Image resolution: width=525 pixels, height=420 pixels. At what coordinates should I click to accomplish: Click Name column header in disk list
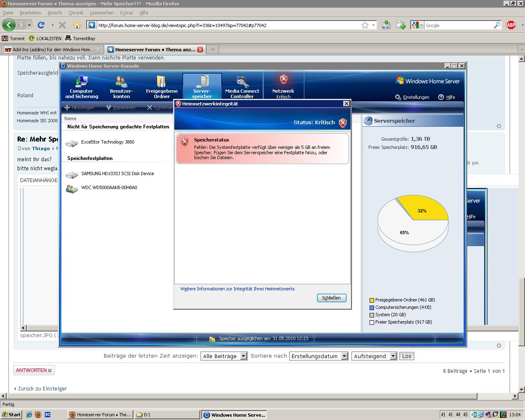pos(71,119)
